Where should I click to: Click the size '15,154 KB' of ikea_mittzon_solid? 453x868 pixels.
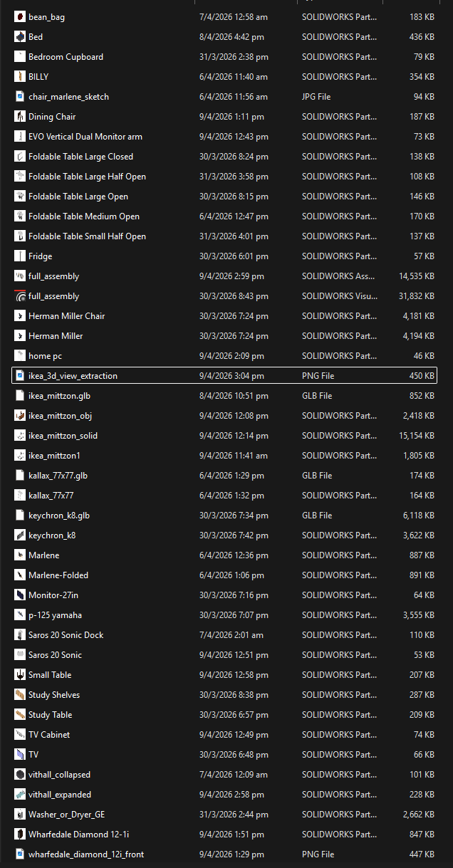click(x=417, y=435)
